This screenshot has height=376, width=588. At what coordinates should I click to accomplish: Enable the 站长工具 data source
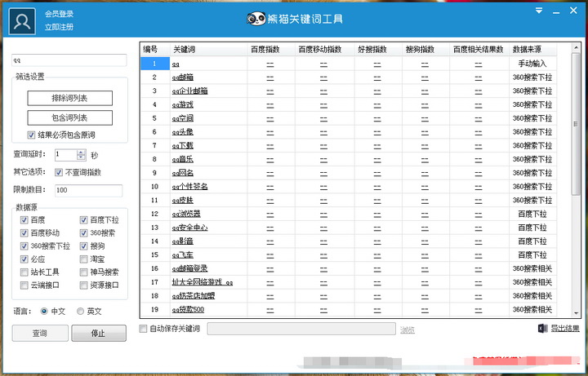click(x=24, y=272)
